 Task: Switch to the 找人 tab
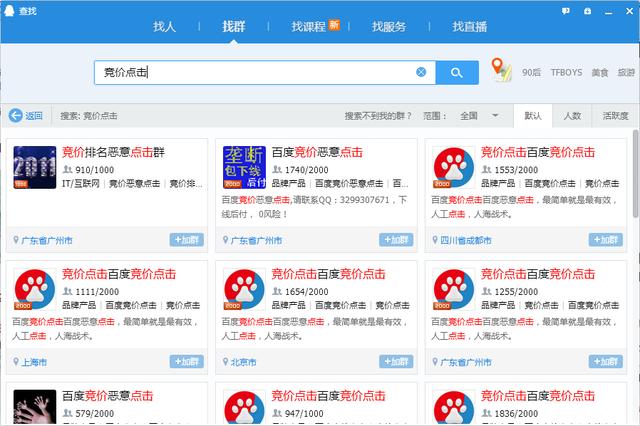[164, 27]
